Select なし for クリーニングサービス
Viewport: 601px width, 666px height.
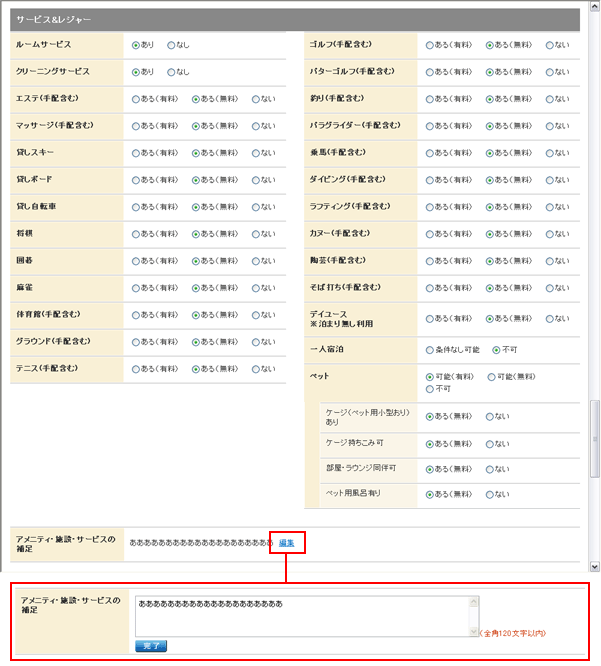(x=171, y=72)
